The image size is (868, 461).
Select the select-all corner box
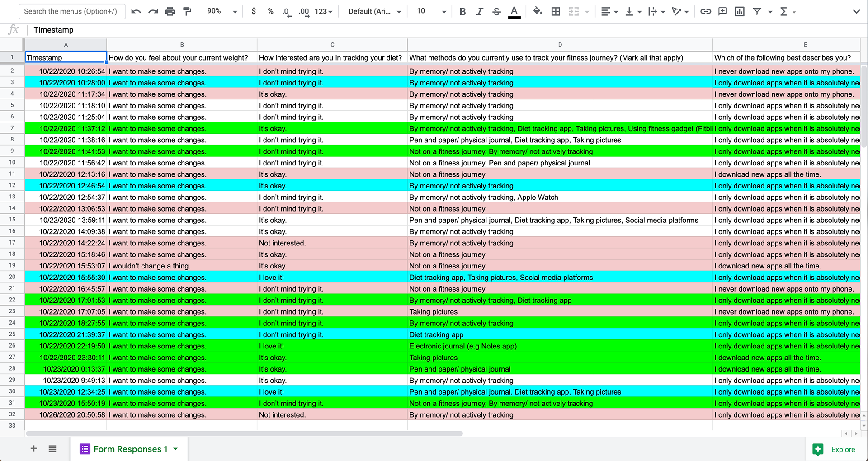pos(12,45)
